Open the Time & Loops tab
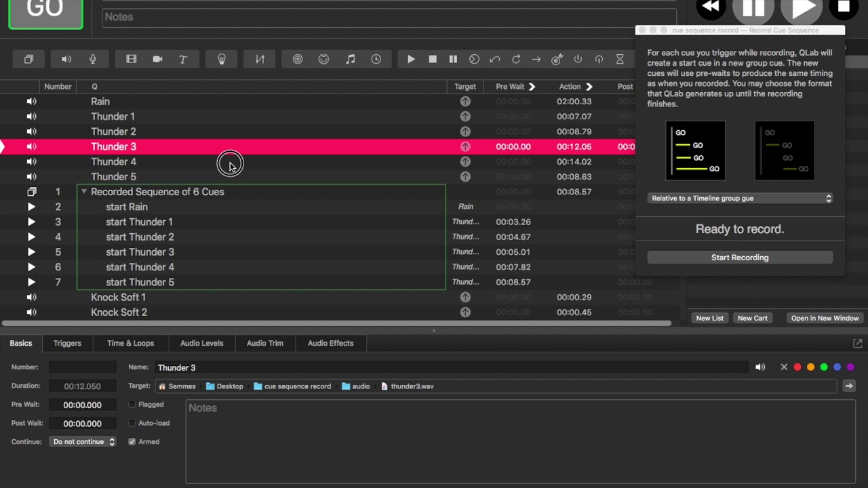868x488 pixels. coord(130,344)
